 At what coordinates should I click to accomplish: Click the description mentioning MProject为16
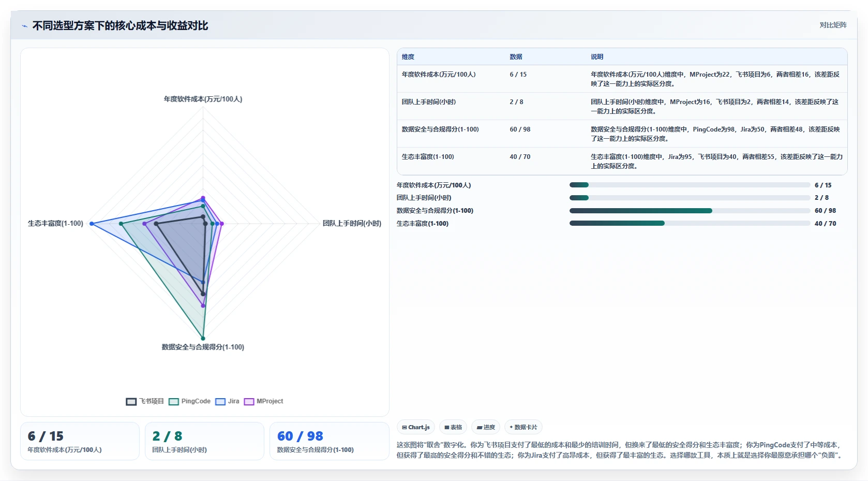pos(716,107)
